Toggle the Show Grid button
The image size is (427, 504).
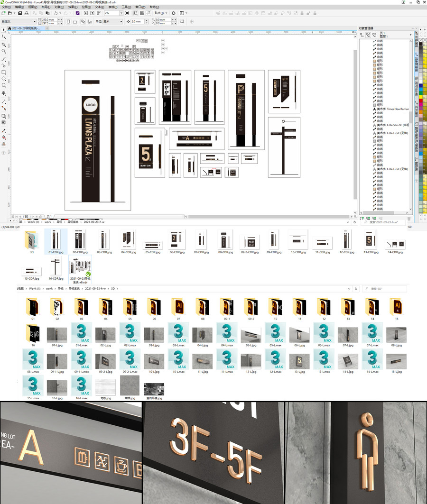tap(142, 13)
